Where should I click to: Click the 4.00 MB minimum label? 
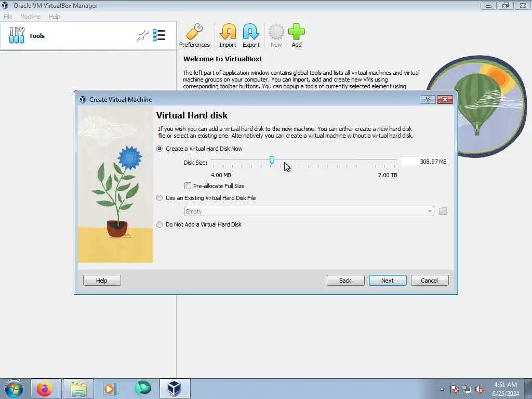(221, 175)
